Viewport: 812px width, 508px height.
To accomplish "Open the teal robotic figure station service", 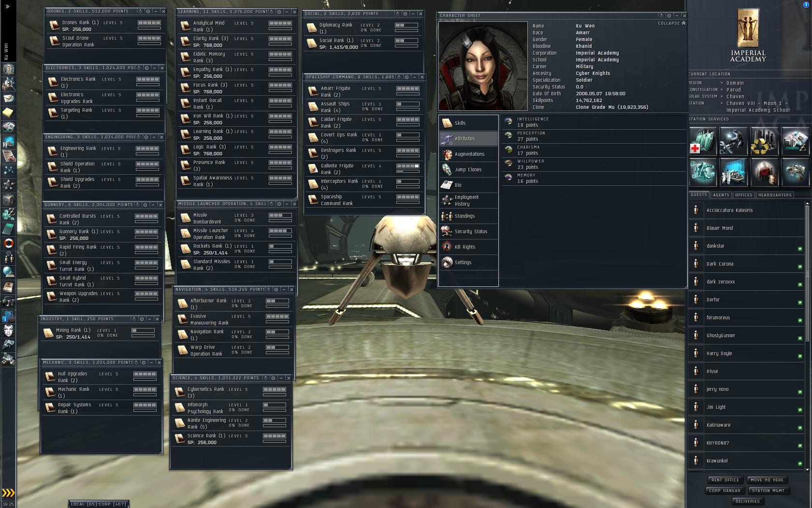I will [703, 172].
